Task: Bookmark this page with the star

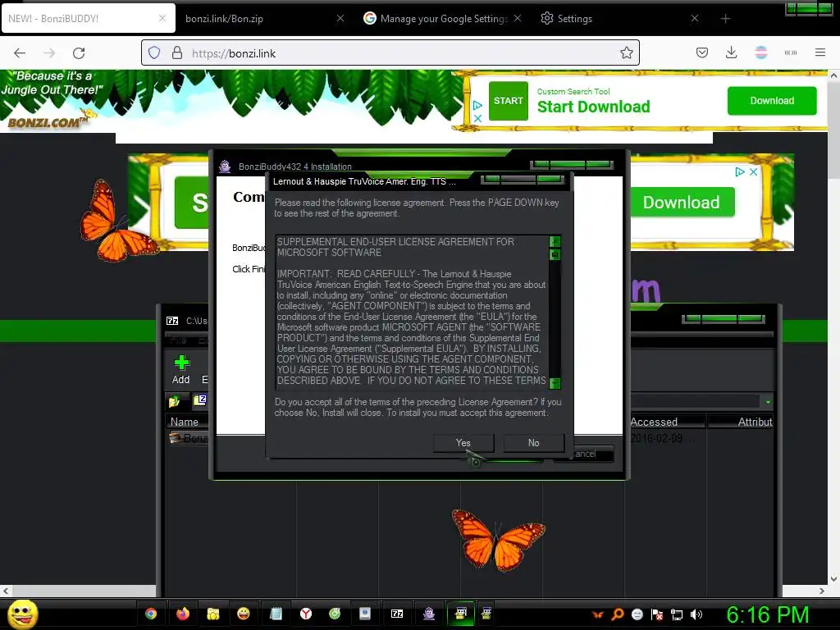Action: click(x=626, y=53)
